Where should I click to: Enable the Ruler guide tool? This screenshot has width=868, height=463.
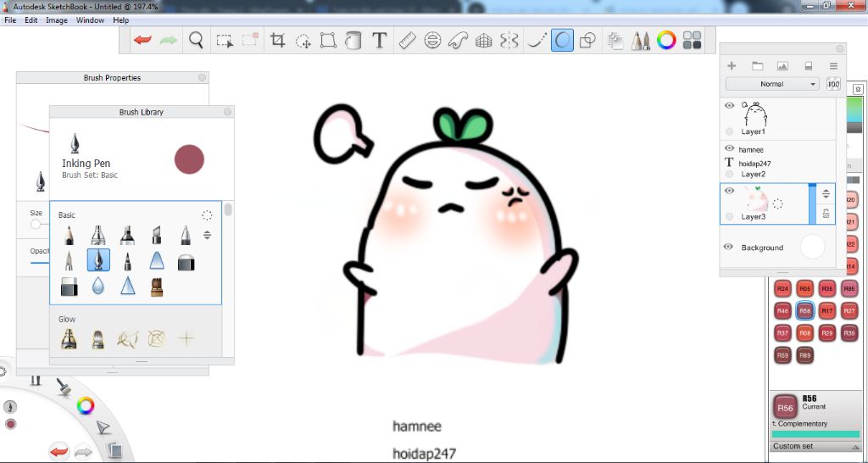tap(408, 41)
